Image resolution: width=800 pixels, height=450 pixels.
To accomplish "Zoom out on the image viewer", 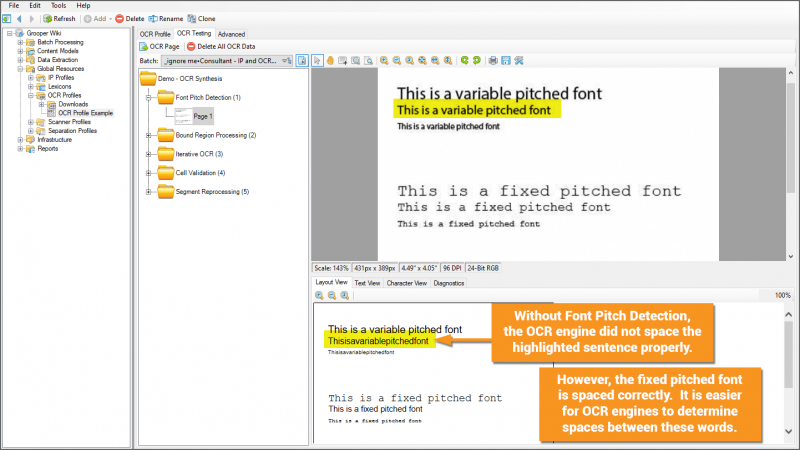I will pos(397,61).
